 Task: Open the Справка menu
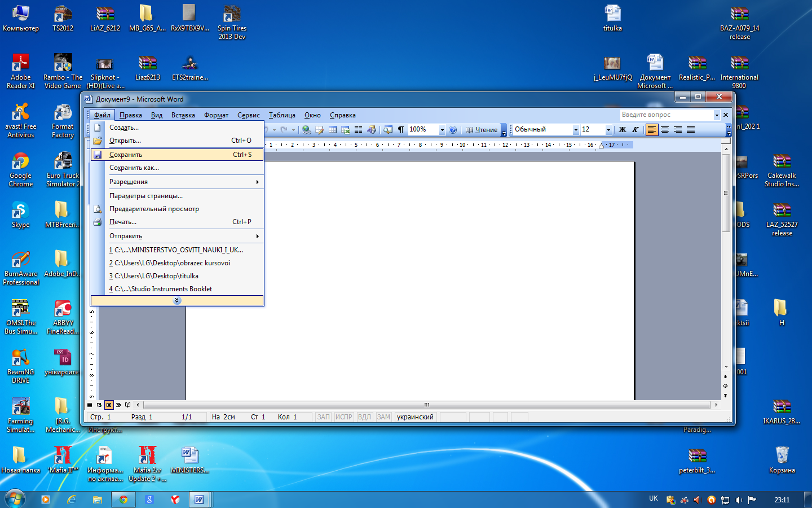[343, 115]
